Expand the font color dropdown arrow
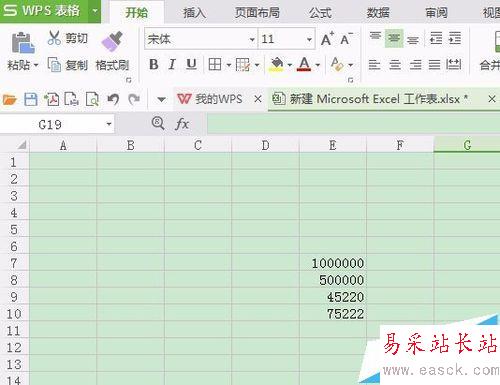 (x=317, y=65)
